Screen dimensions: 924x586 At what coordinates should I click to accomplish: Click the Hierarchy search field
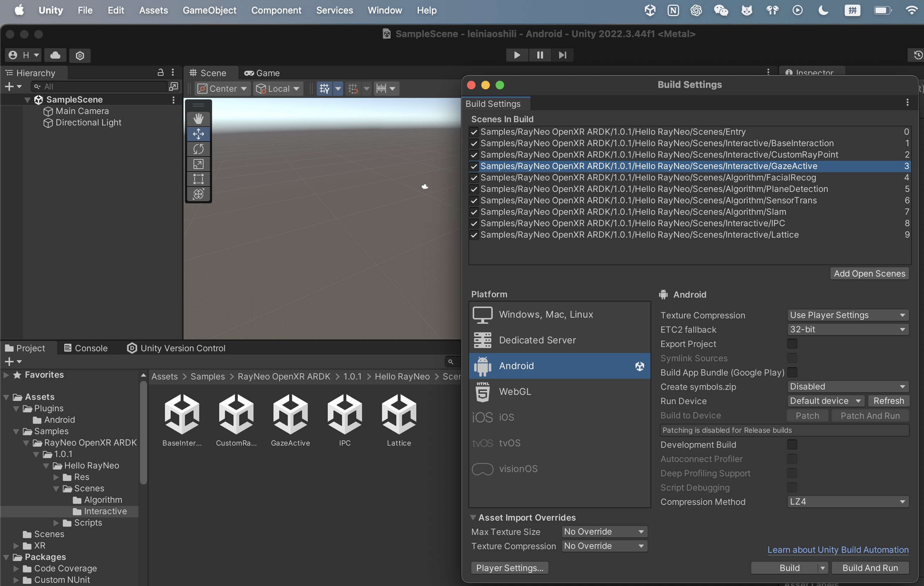click(100, 86)
